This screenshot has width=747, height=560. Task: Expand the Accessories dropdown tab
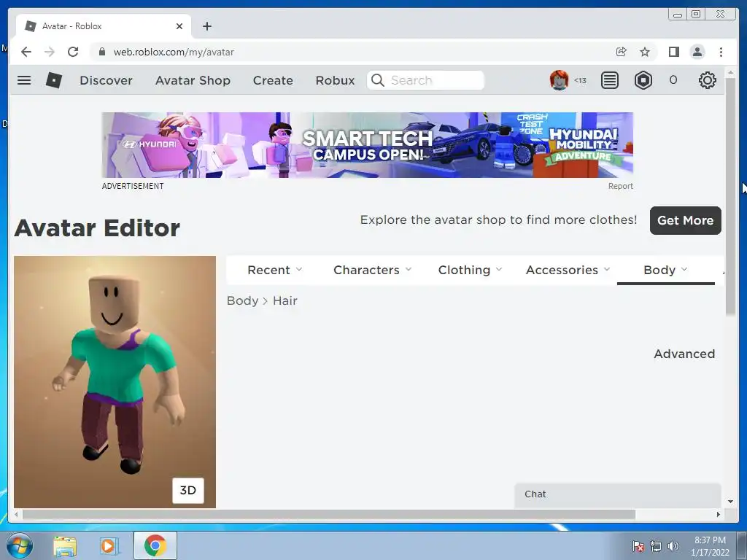(568, 270)
